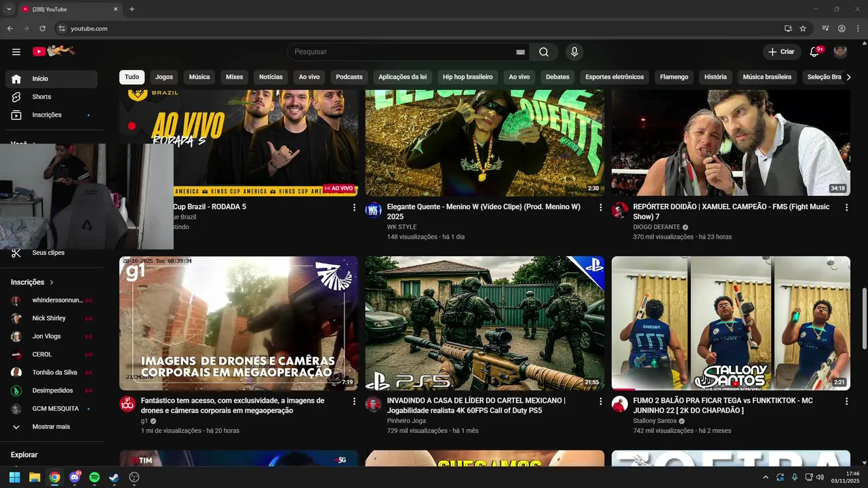Open the Stallony Santos channel avatar
Screen dimensions: 868x488
pyautogui.click(x=620, y=404)
